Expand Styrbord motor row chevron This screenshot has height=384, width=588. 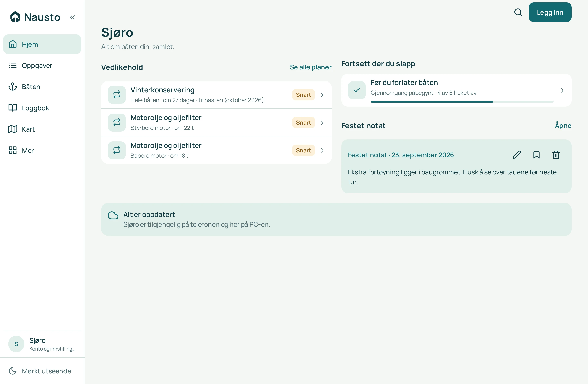(x=322, y=123)
